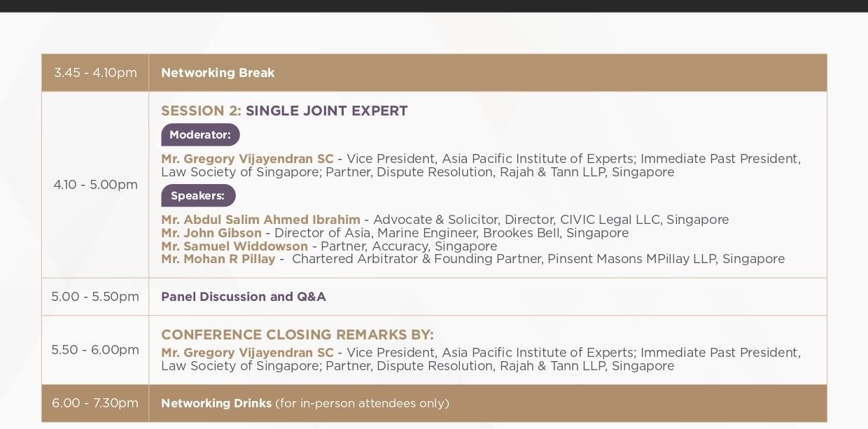Viewport: 868px width, 429px height.
Task: Click the 4.10 - 5.00pm time cell
Action: (95, 185)
